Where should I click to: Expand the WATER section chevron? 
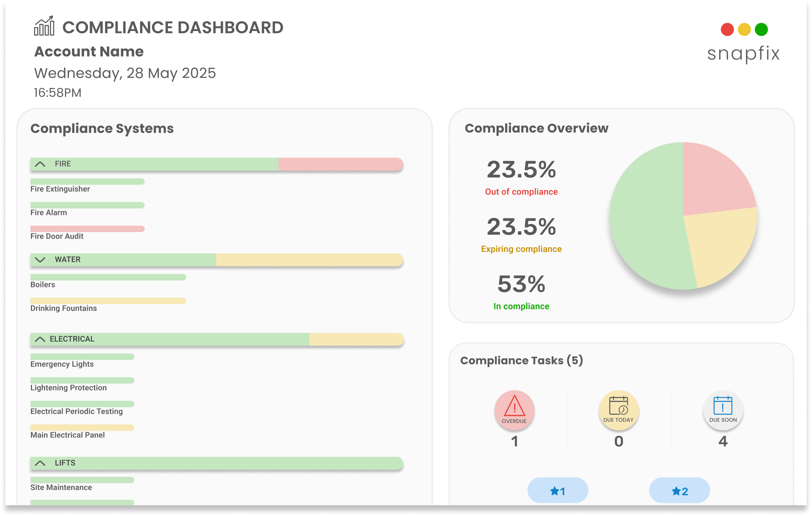point(40,260)
